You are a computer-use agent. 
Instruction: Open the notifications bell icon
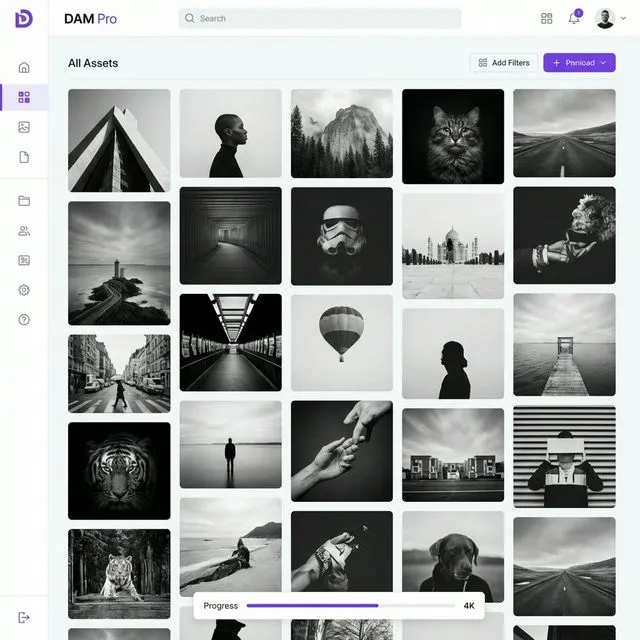click(574, 18)
